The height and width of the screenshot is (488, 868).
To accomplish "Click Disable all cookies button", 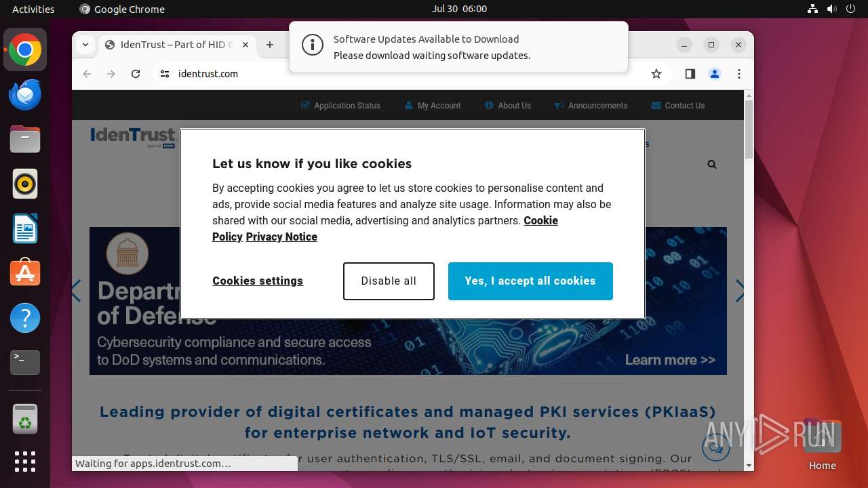I will tap(389, 281).
